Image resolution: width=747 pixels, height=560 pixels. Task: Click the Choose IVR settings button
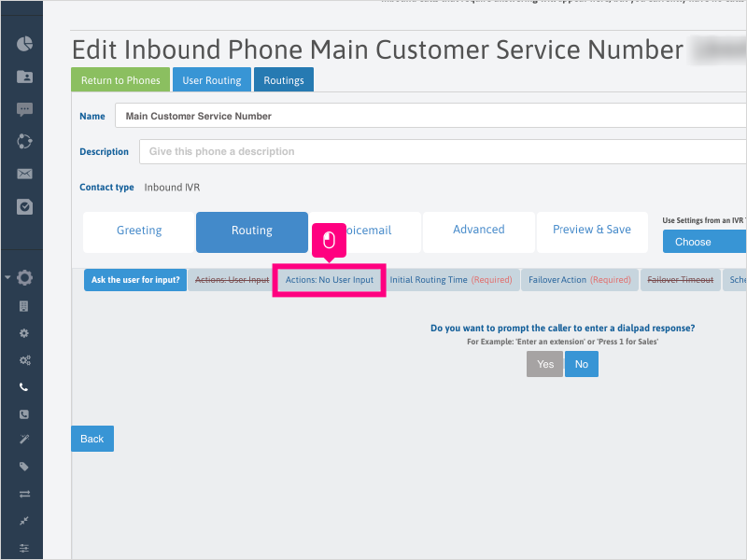704,242
